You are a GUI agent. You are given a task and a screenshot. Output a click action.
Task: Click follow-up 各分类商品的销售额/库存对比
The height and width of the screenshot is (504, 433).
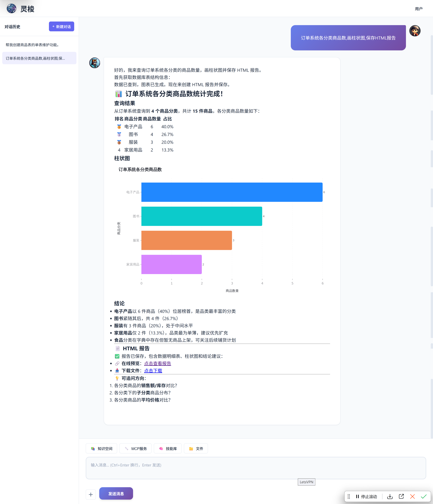point(146,386)
